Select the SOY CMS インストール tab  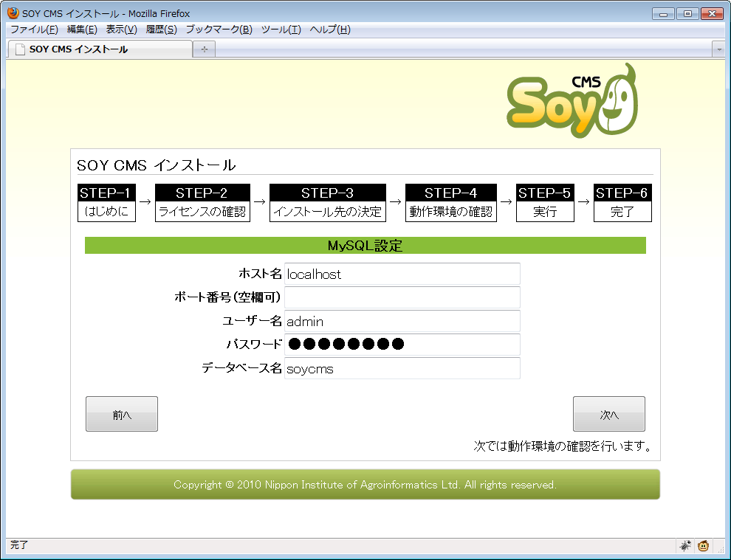[100, 49]
